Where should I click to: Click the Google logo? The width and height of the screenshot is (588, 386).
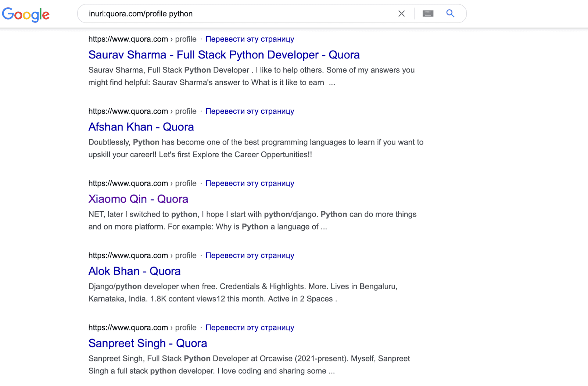(26, 14)
